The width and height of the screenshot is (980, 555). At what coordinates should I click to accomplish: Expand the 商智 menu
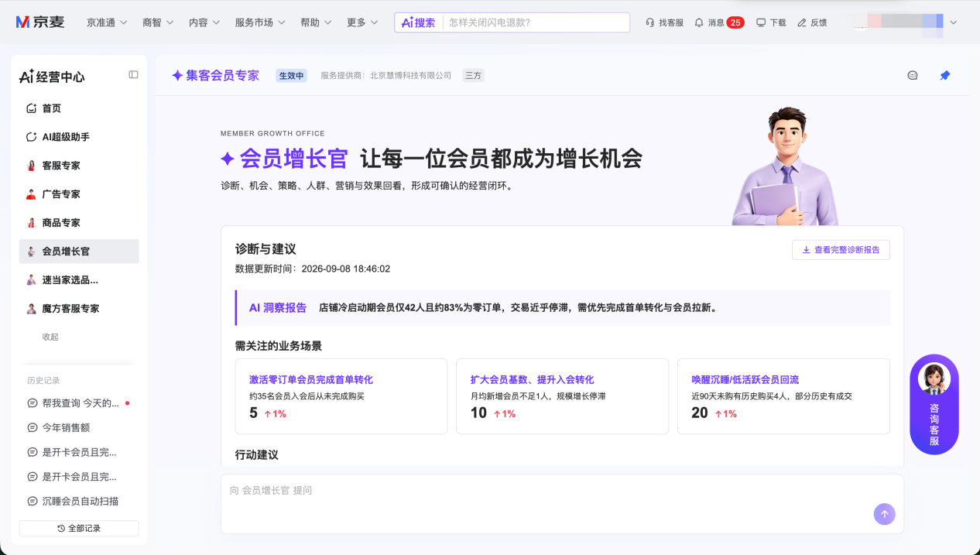pos(158,22)
